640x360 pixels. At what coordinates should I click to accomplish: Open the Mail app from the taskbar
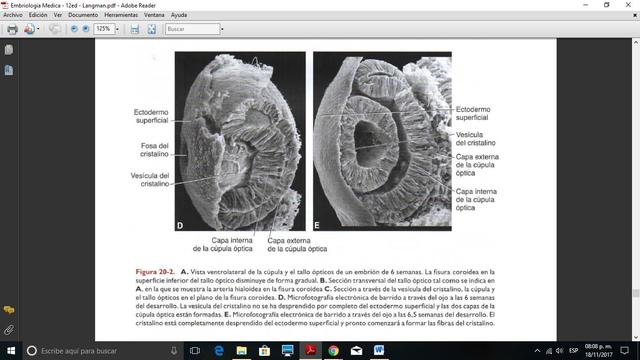click(x=356, y=351)
